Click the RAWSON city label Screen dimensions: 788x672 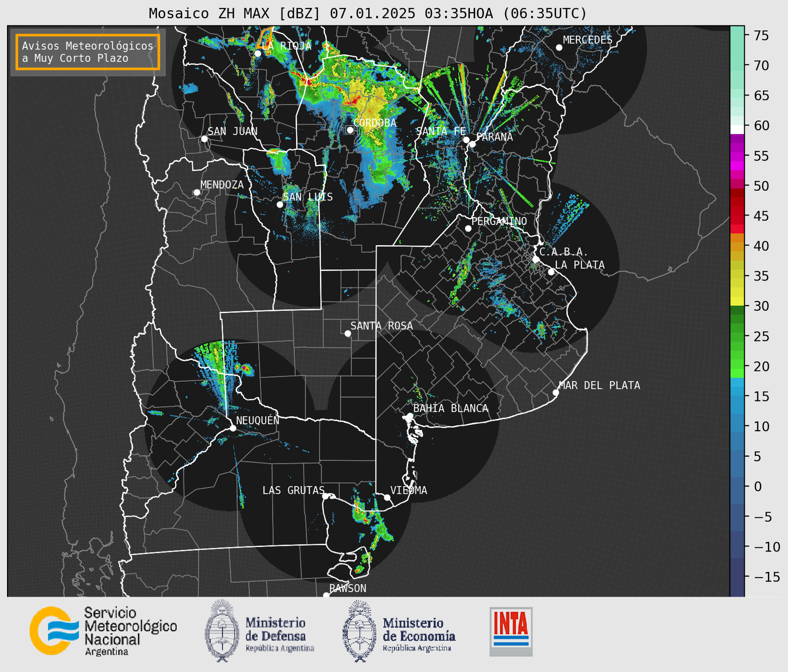pyautogui.click(x=348, y=588)
